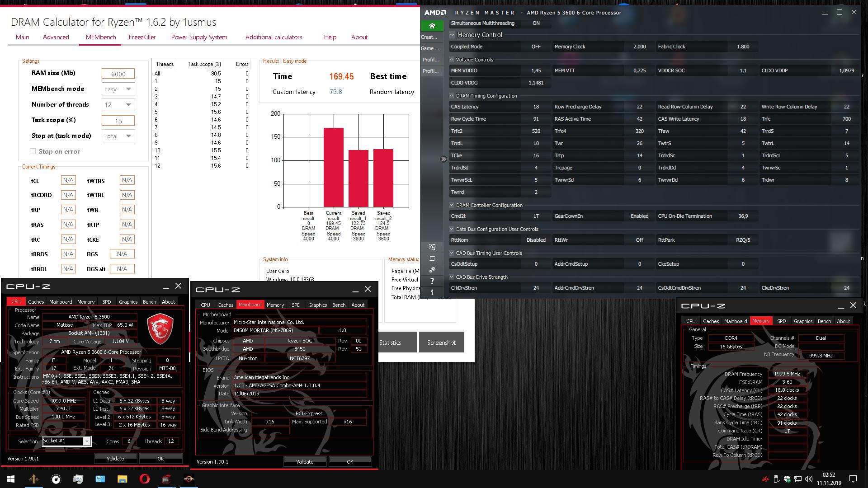Screen dimensions: 868x488
Task: Click the Ryzen Master help question mark
Action: (432, 281)
